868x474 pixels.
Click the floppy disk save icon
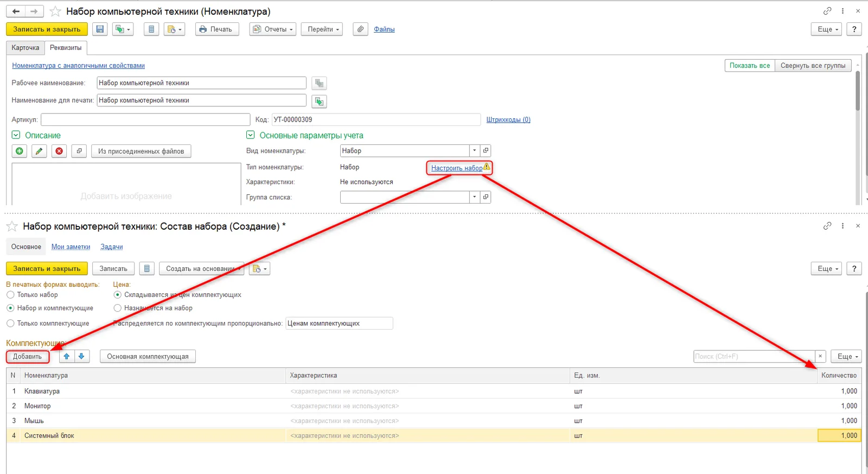coord(100,29)
